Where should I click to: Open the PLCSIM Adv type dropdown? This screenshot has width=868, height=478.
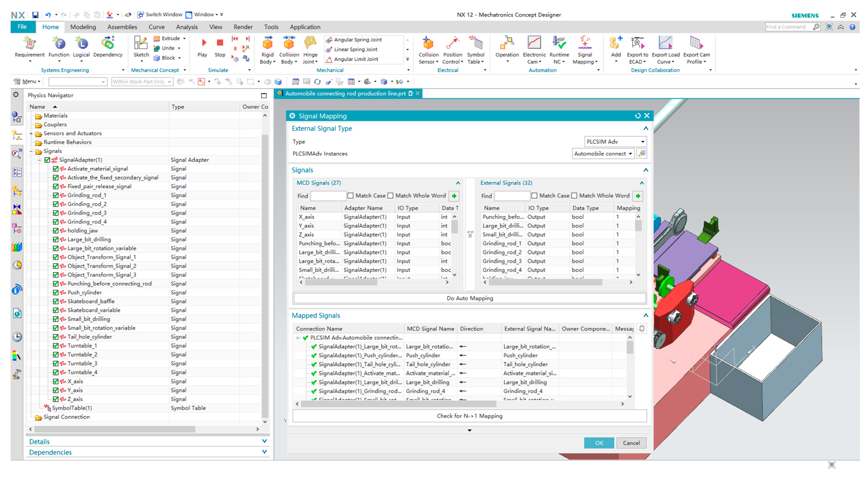642,142
